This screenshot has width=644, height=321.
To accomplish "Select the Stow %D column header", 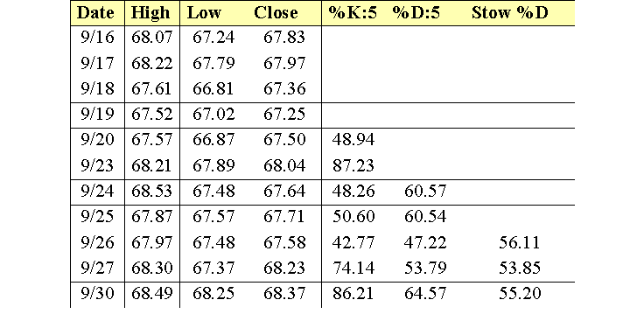I will point(510,13).
